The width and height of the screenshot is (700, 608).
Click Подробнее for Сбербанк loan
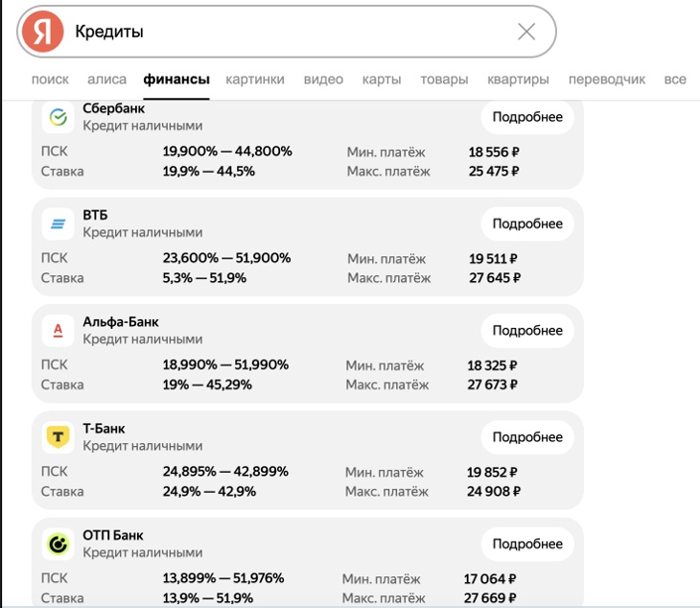pyautogui.click(x=527, y=117)
